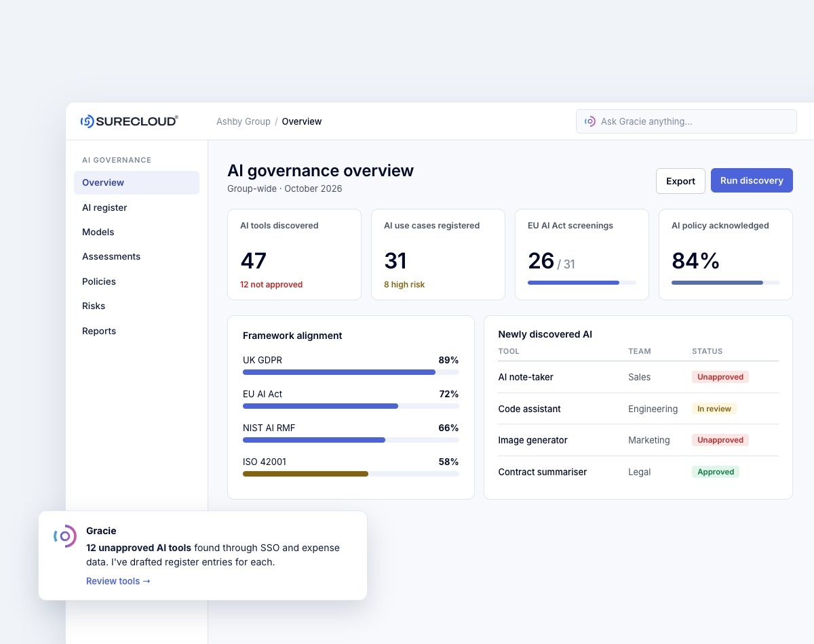Click the '8 high risk' text
814x644 pixels.
pyautogui.click(x=404, y=285)
